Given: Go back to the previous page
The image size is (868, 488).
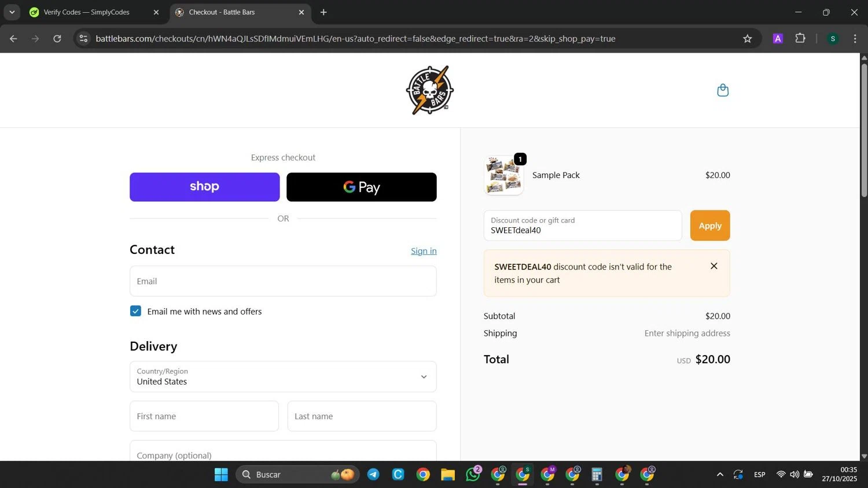Looking at the screenshot, I should (x=13, y=39).
